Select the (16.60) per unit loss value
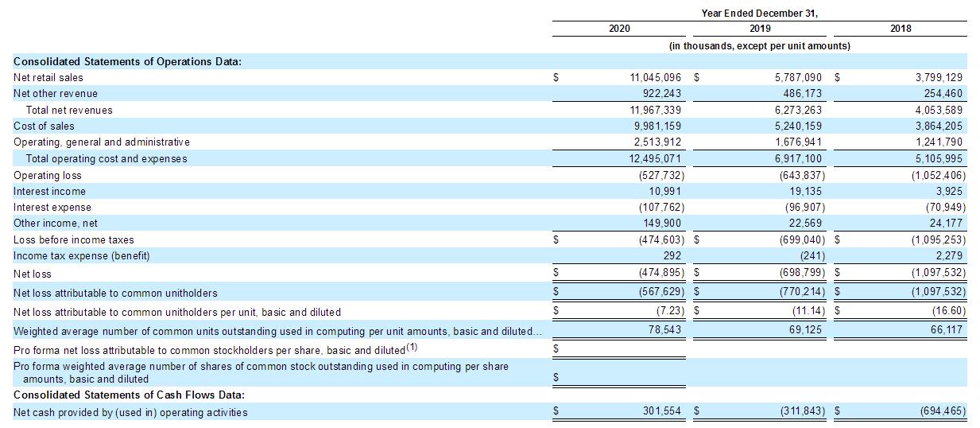Screen dimensions: 980x428 click(949, 312)
